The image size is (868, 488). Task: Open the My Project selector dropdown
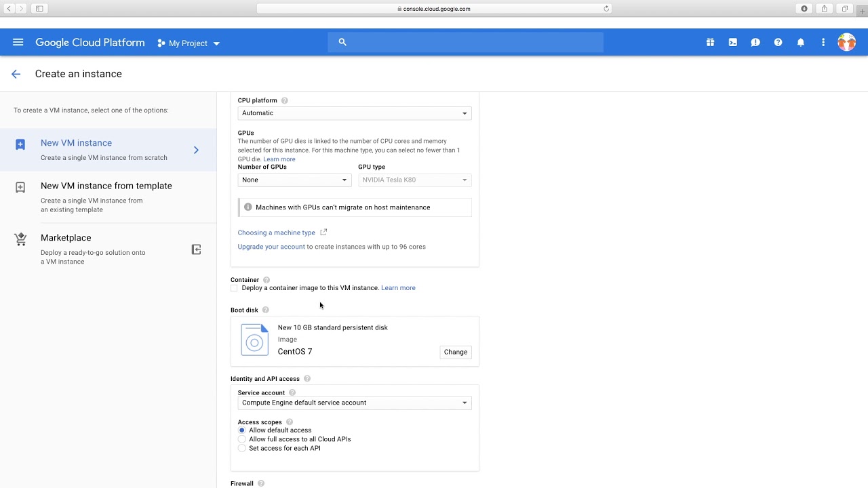click(189, 43)
